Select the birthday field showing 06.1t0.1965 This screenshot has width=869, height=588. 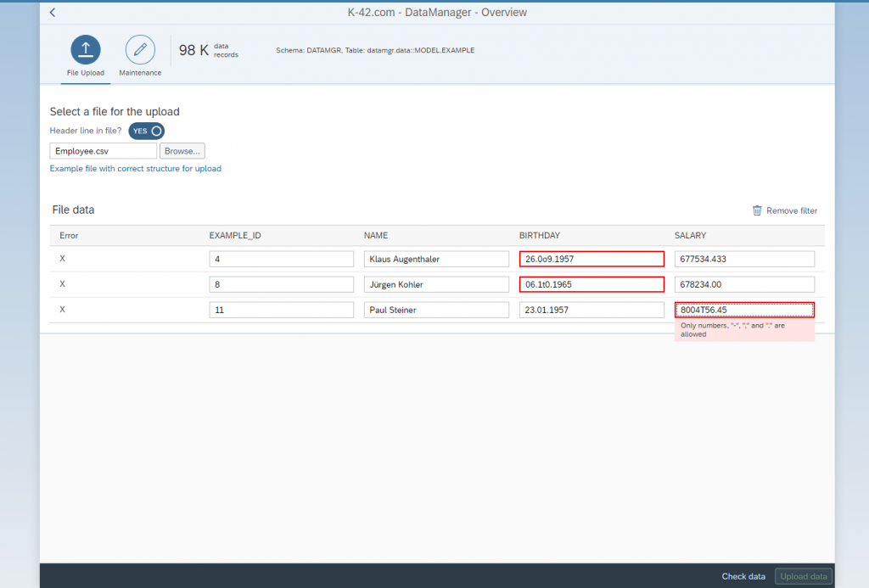pyautogui.click(x=591, y=284)
